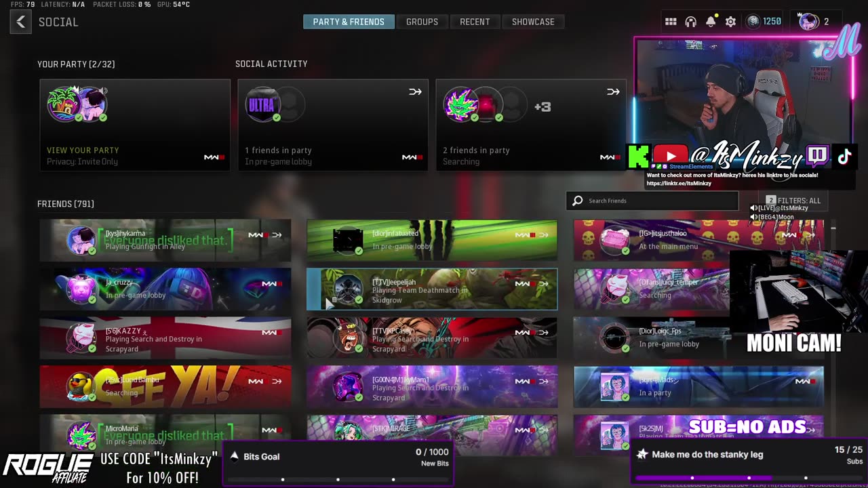Image resolution: width=868 pixels, height=488 pixels.
Task: Click the stanky leg Subs progress bar
Action: [x=749, y=478]
